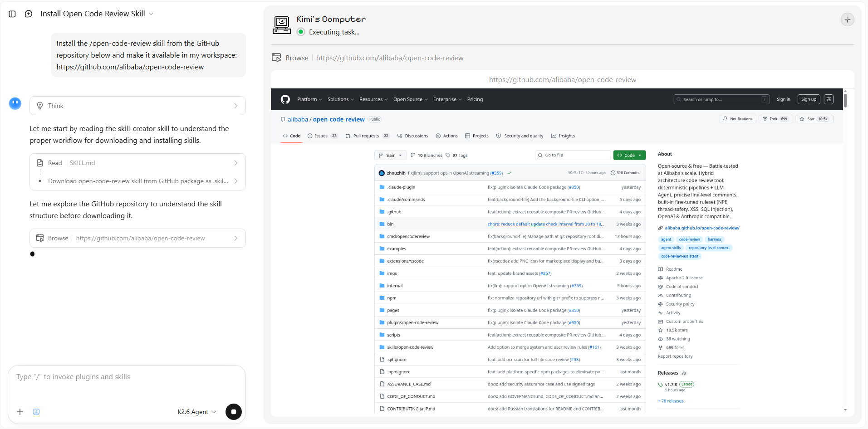This screenshot has height=429, width=868.
Task: Show the + 78 releases link
Action: tap(671, 401)
